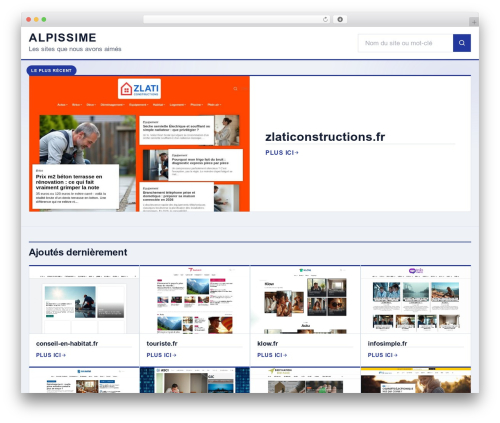Click the green maximize window dot

click(44, 20)
